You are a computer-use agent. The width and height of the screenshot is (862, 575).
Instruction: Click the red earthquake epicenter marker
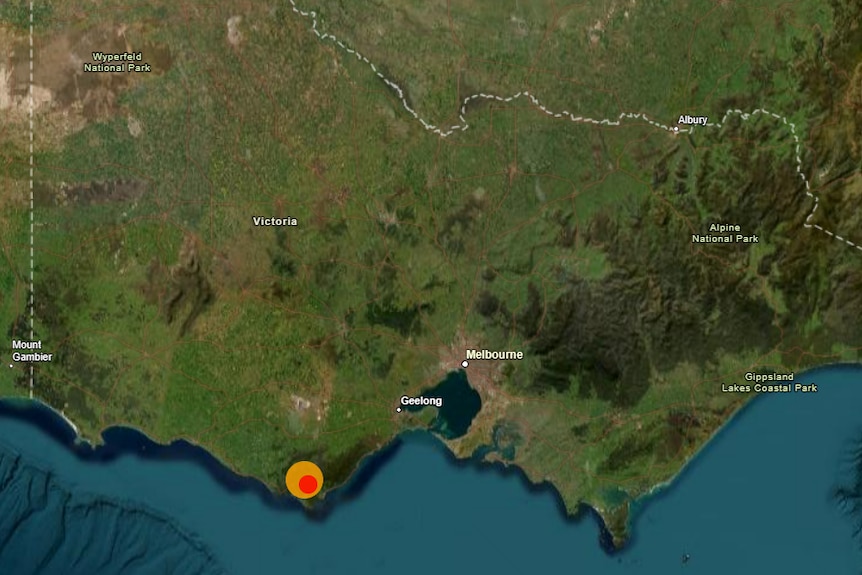tap(308, 484)
